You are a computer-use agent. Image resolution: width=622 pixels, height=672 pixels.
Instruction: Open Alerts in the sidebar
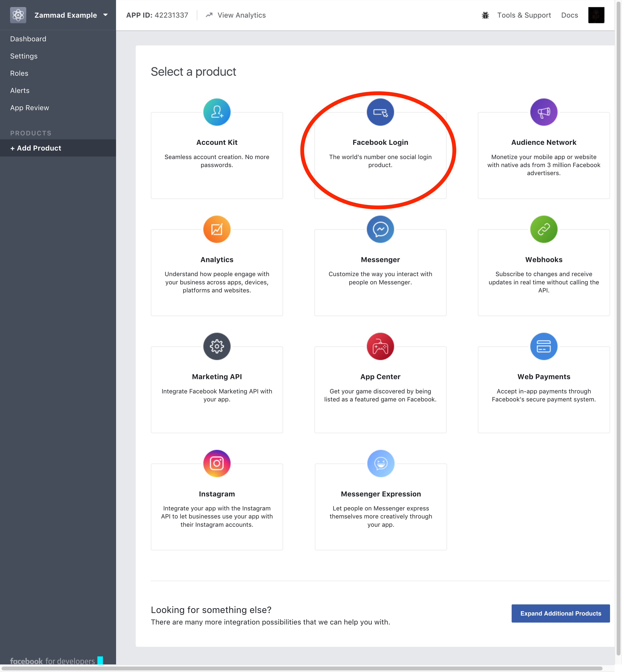coord(20,90)
